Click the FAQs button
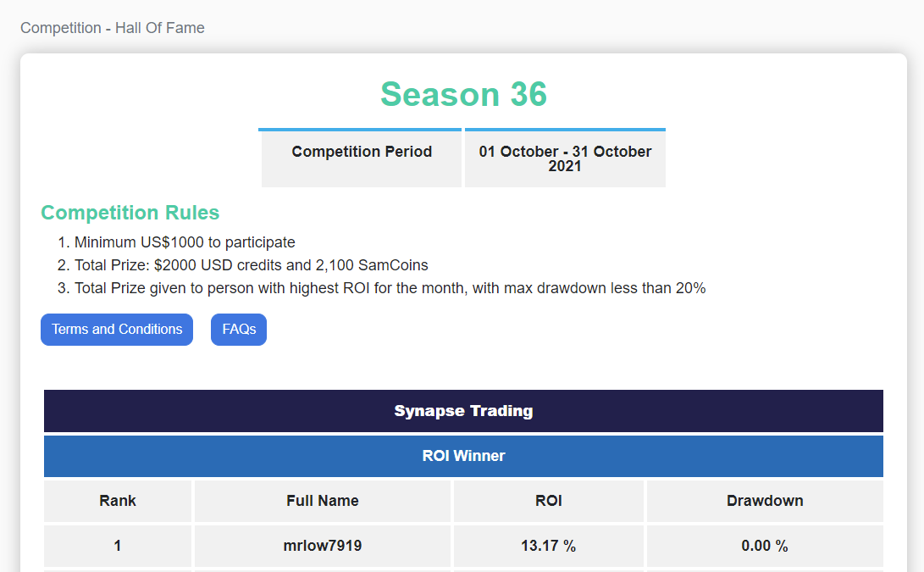924x572 pixels. coord(239,330)
